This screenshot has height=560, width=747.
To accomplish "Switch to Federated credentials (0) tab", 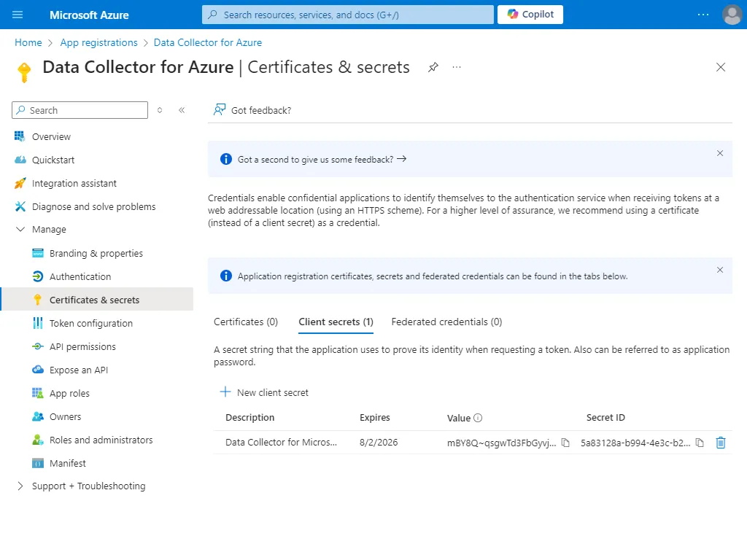I will (447, 322).
